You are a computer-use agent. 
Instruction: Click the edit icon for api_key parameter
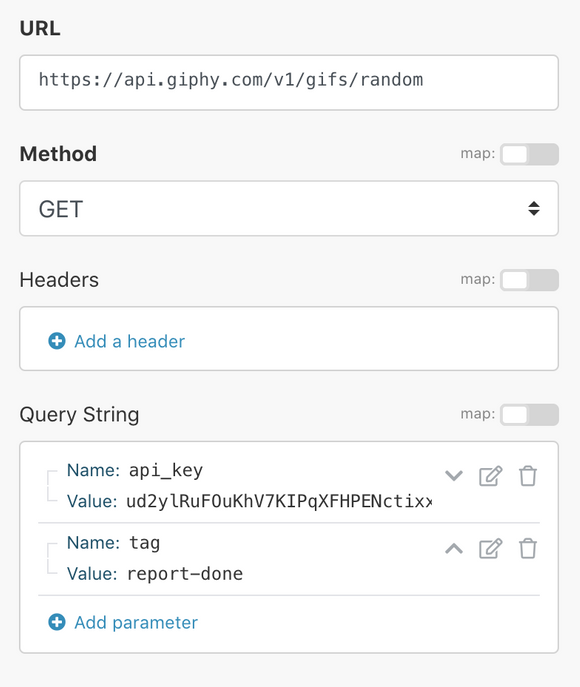[490, 476]
